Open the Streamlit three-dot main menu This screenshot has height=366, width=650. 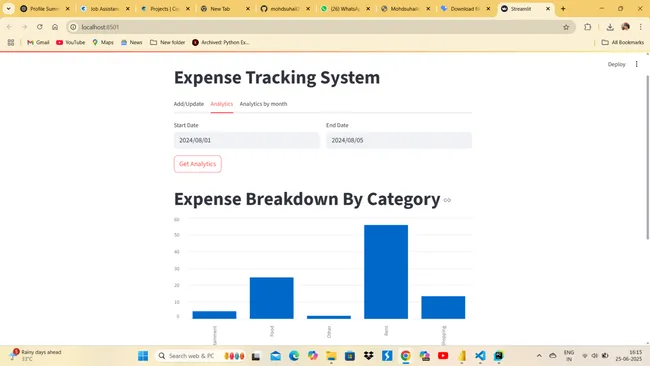pyautogui.click(x=636, y=64)
